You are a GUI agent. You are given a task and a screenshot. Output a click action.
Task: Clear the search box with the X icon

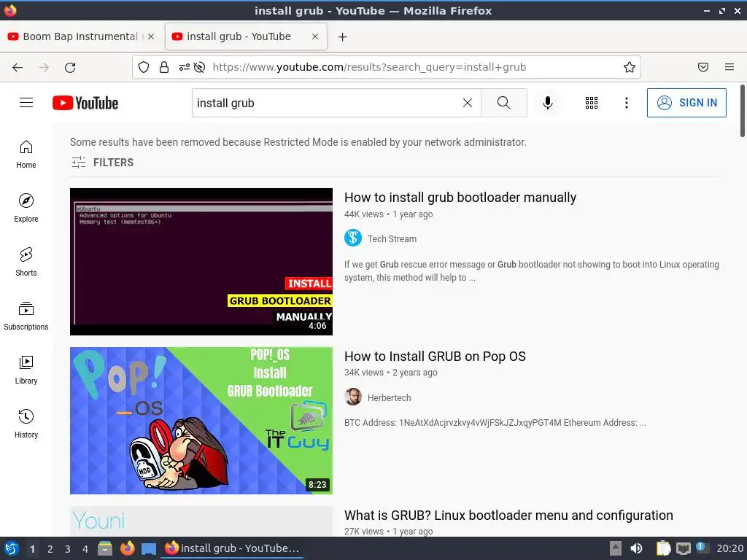[468, 103]
